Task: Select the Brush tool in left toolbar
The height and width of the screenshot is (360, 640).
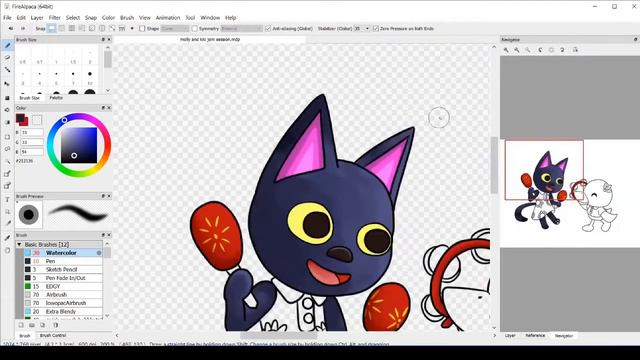Action: pos(7,45)
